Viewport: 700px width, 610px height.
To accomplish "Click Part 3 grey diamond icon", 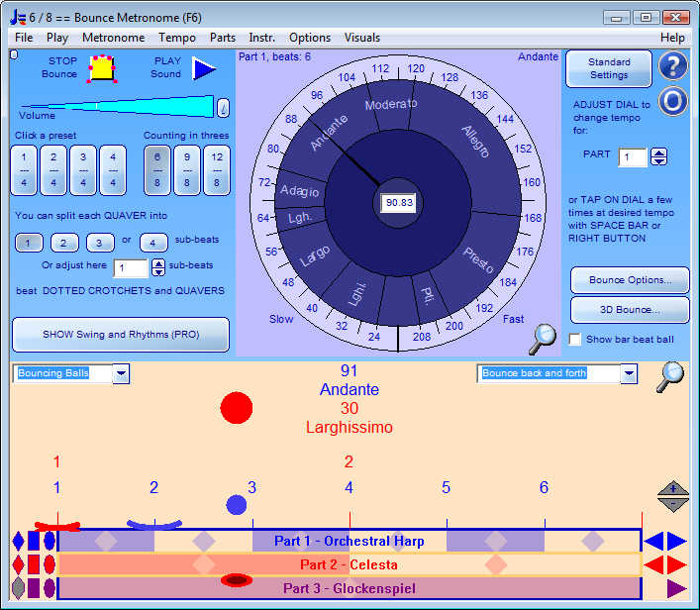I will (x=18, y=588).
